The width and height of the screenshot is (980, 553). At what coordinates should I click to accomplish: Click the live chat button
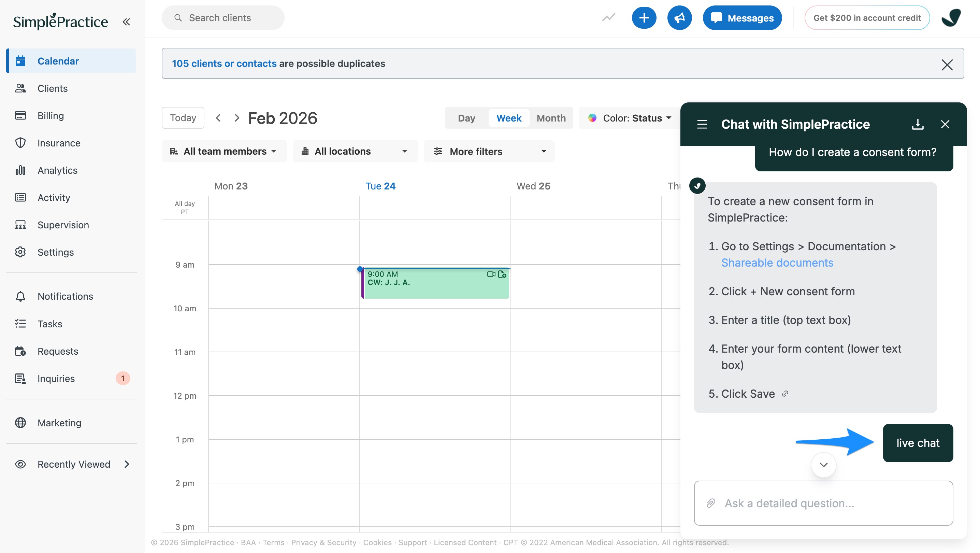click(918, 443)
